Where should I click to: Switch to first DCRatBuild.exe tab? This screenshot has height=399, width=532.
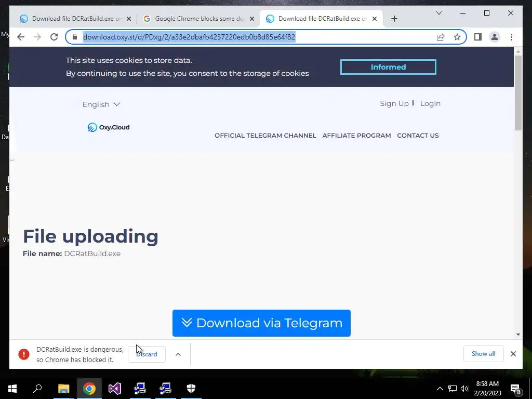tap(76, 19)
